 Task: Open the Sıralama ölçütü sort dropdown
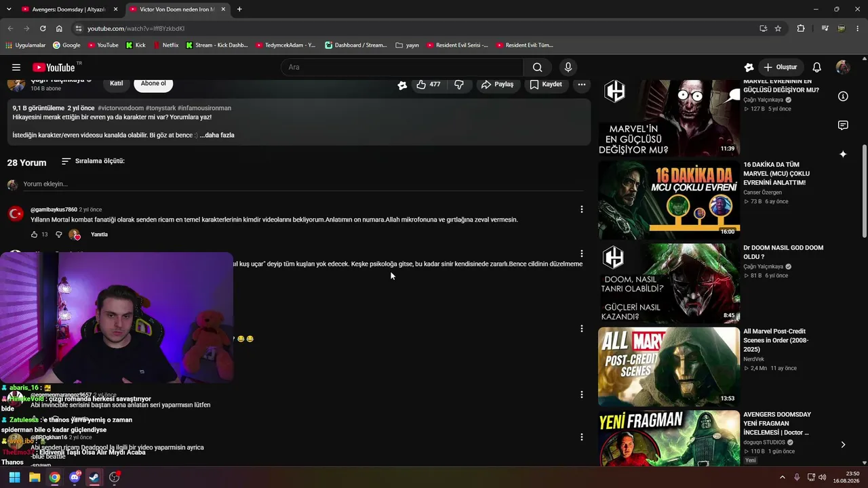[93, 161]
